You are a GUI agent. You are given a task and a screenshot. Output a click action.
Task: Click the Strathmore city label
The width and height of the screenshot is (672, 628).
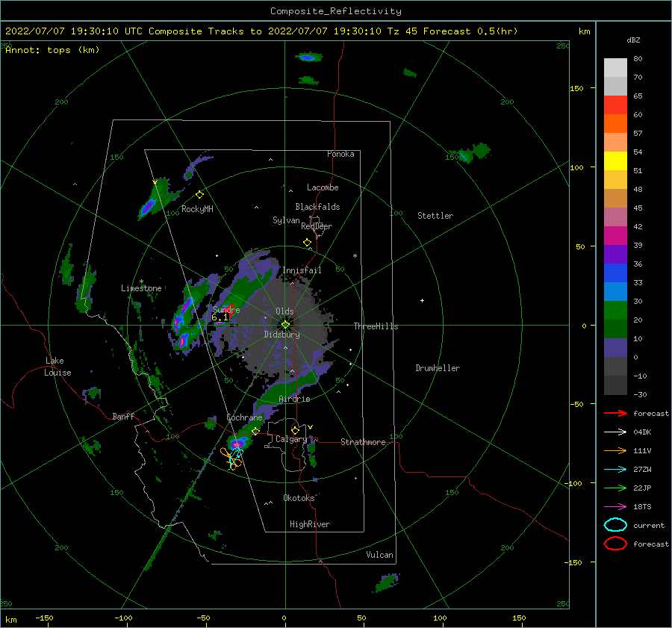point(363,442)
